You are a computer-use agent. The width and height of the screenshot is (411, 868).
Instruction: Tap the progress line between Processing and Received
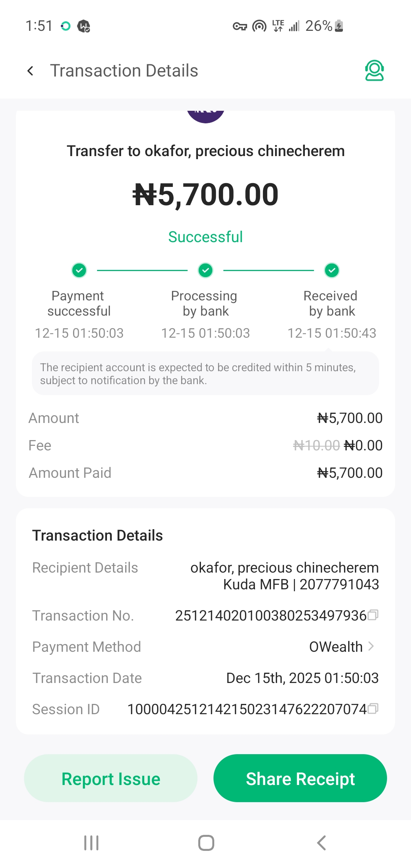[269, 271]
